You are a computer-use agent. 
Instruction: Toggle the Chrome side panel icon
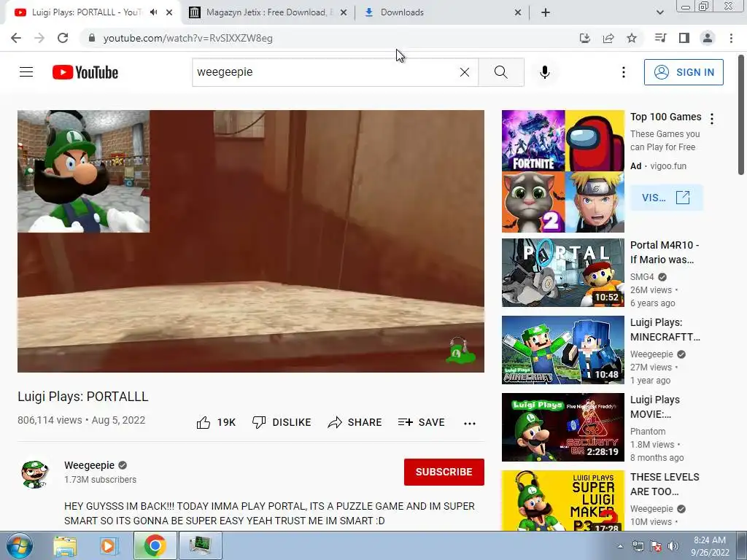(684, 38)
